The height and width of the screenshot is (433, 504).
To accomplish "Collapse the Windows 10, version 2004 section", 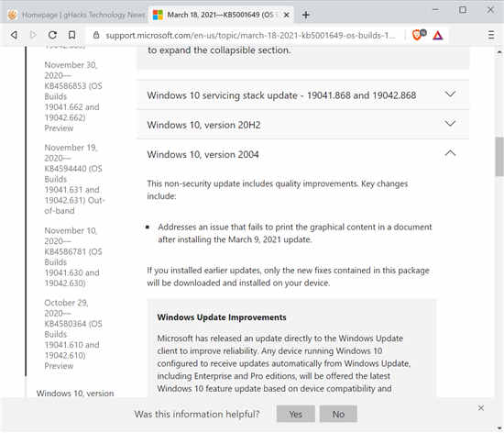I will click(x=303, y=154).
